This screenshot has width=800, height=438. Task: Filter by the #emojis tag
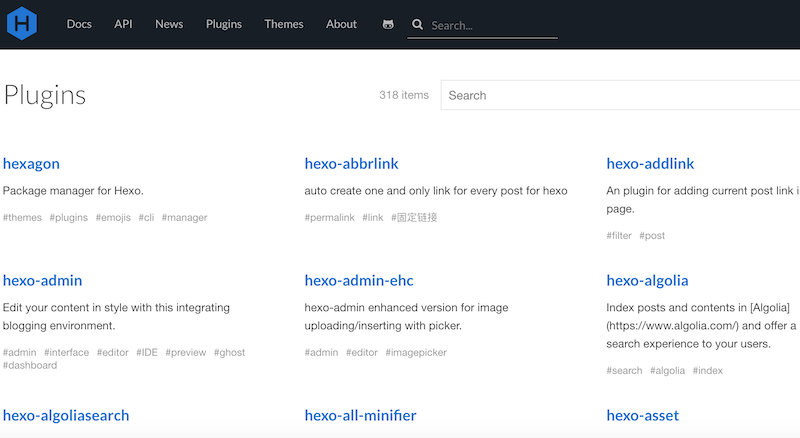pyautogui.click(x=113, y=217)
